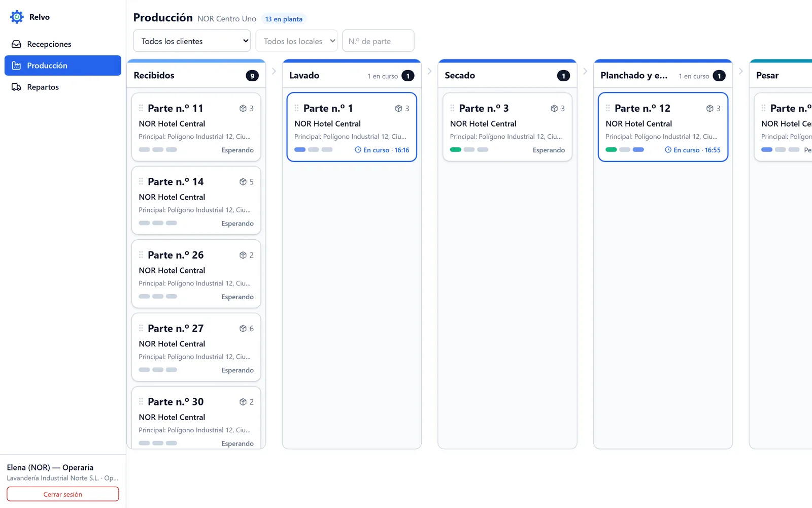Screen dimensions: 812x508
Task: Click the drag handle on Parte n.º 27
Action: pyautogui.click(x=141, y=328)
